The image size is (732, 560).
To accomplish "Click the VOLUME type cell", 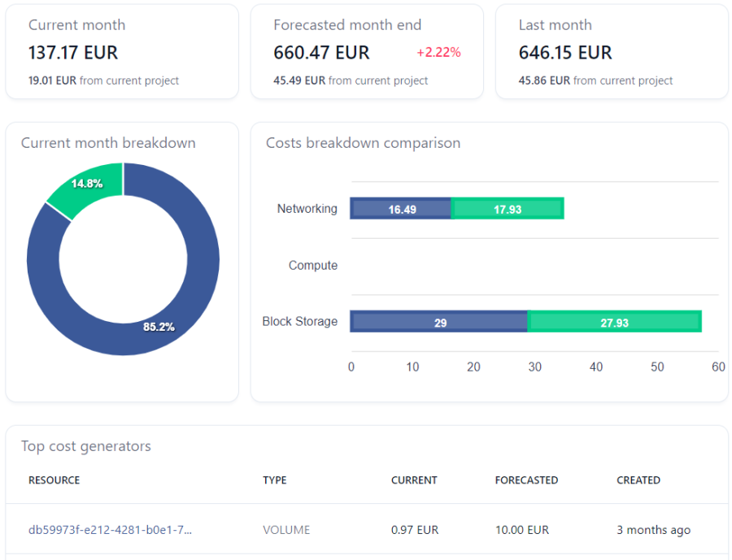I will click(286, 530).
